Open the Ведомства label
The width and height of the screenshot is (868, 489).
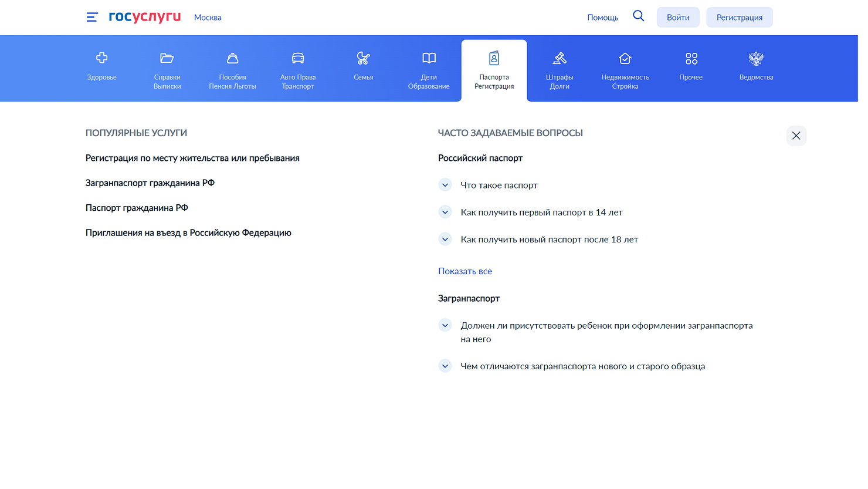(x=756, y=77)
